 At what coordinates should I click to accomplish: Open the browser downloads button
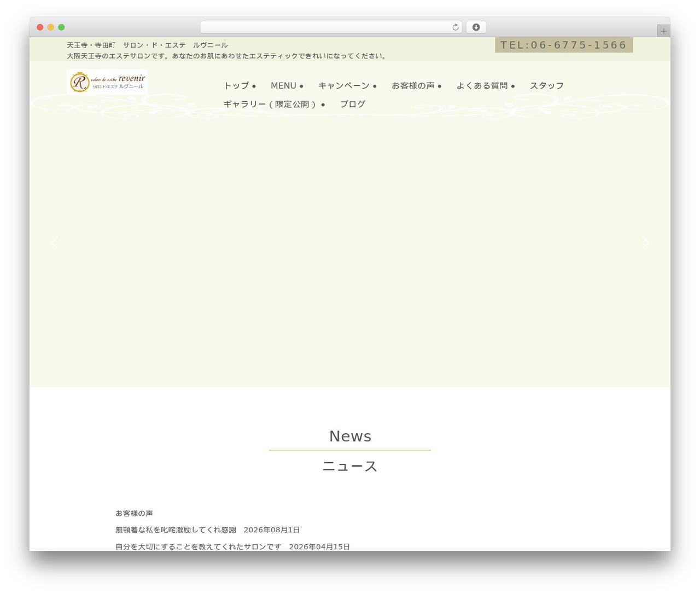point(476,27)
